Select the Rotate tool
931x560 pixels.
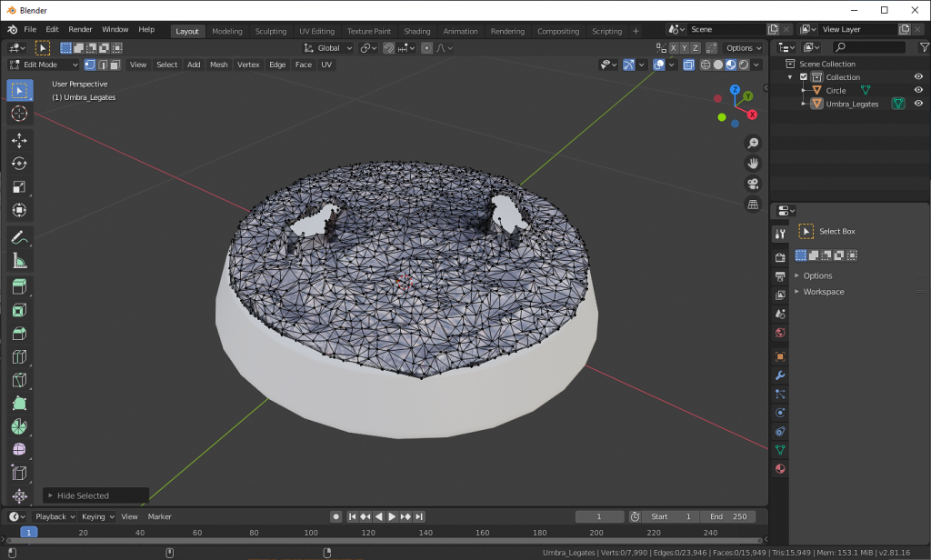click(19, 162)
